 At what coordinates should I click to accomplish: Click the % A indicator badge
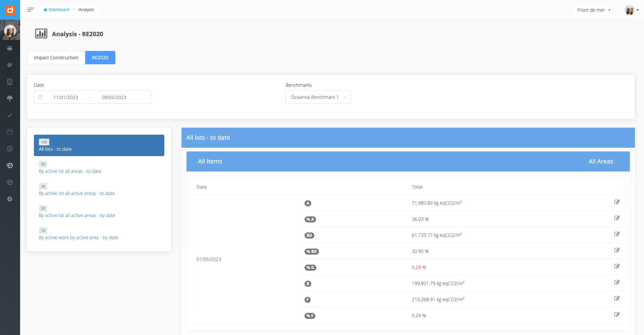coord(310,219)
